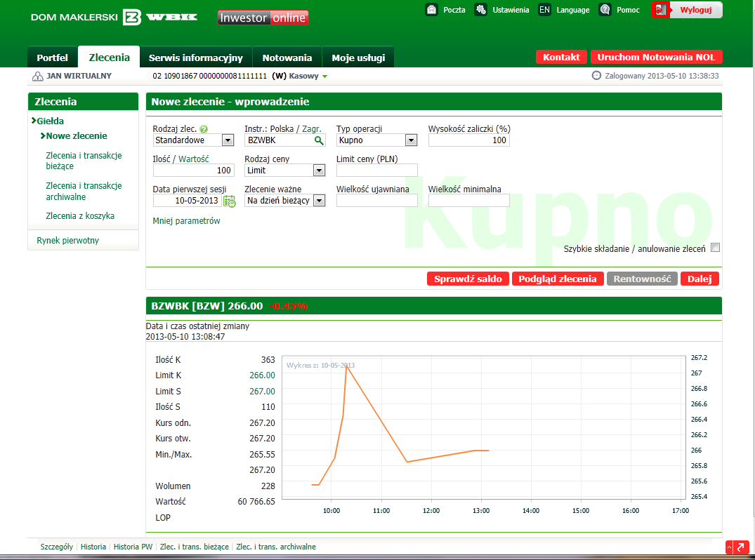The image size is (755, 560).
Task: Click the Sprawdź saldo button
Action: coord(468,279)
